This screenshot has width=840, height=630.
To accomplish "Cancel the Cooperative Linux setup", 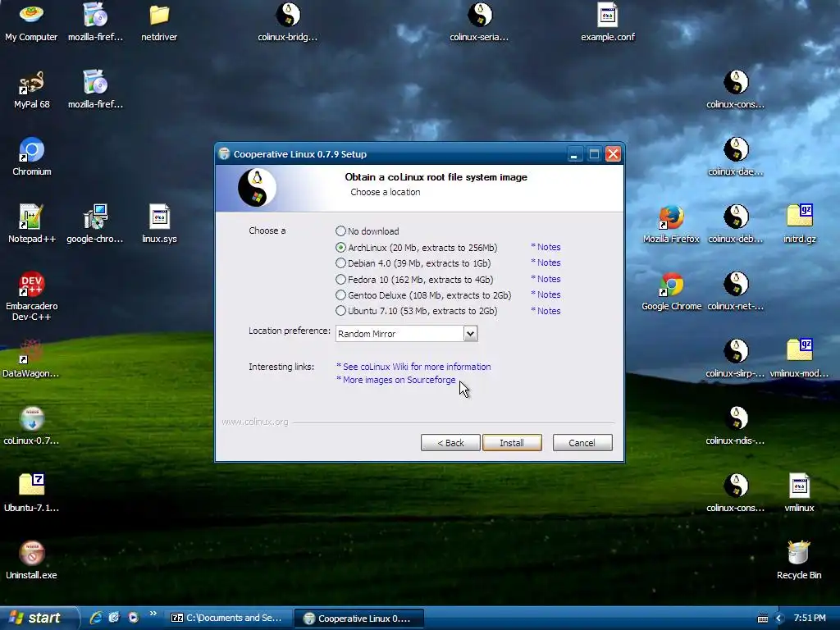I will click(582, 442).
